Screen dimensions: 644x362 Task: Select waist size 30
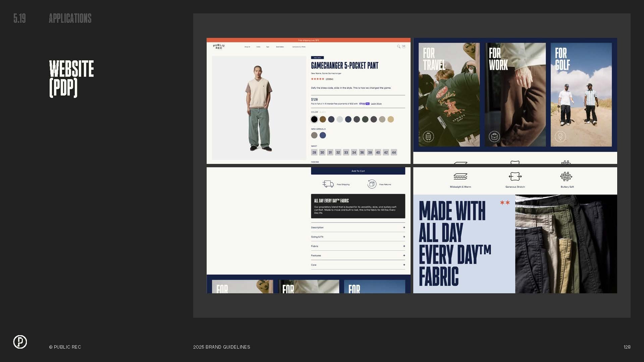click(322, 153)
